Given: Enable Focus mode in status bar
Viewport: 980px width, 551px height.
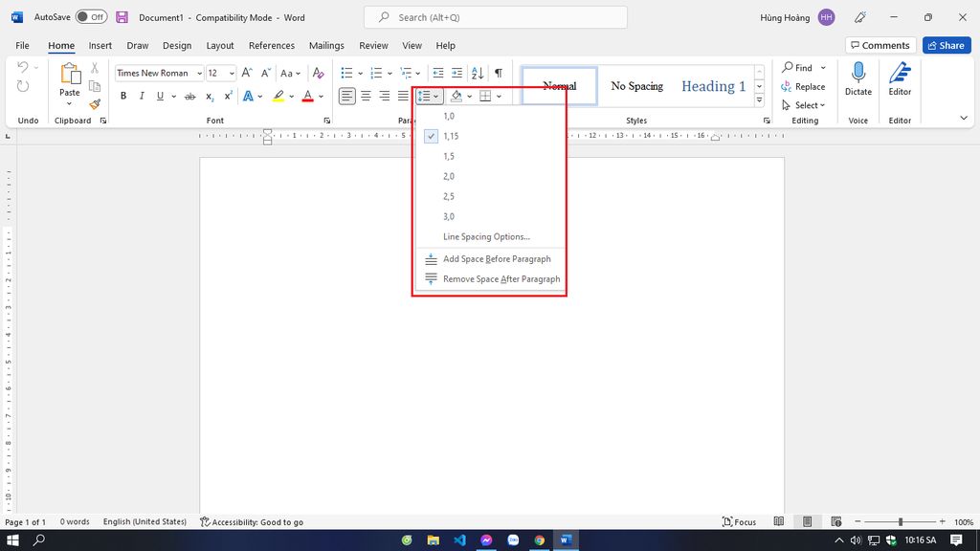Looking at the screenshot, I should pos(740,521).
